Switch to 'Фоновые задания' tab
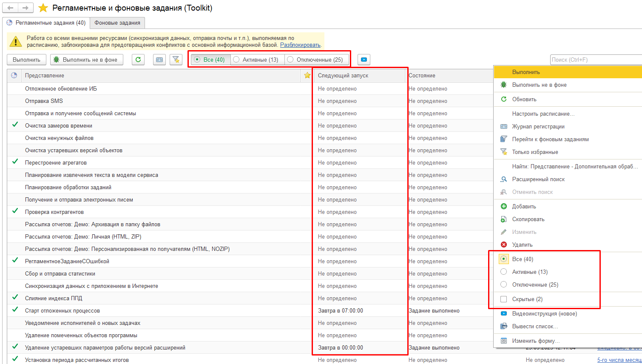Screen dimensions: 642x364 tap(117, 23)
